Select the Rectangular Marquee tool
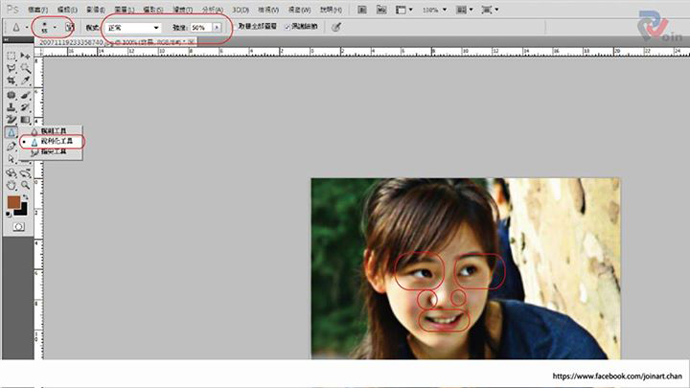The height and width of the screenshot is (388, 690). pyautogui.click(x=11, y=56)
